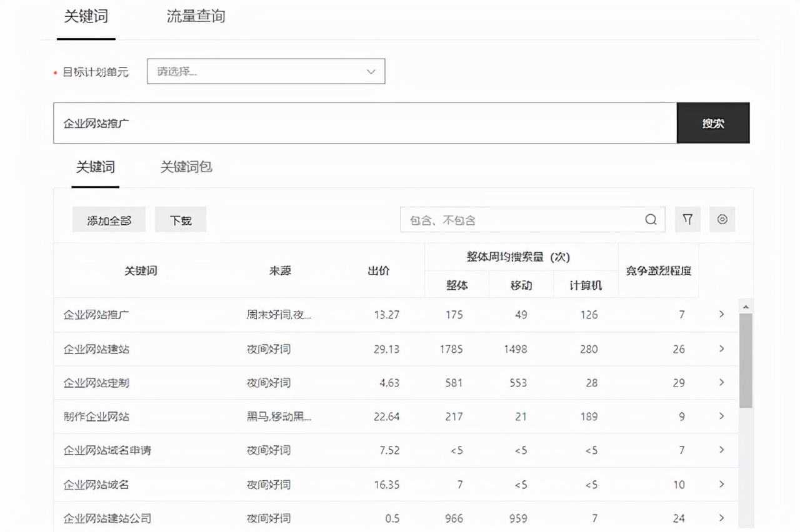The width and height of the screenshot is (800, 532).
Task: Click the 搜索 search button
Action: click(713, 123)
